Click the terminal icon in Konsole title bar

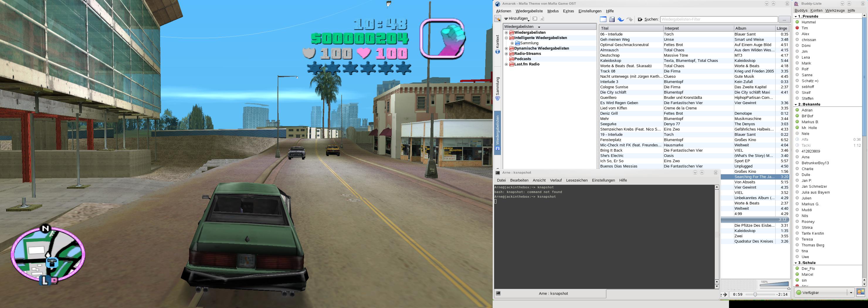click(498, 172)
